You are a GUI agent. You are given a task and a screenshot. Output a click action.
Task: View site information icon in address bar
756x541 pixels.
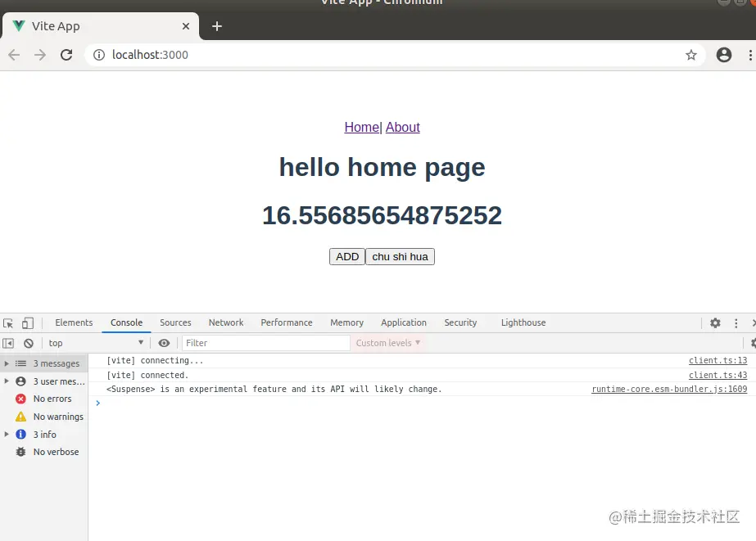99,55
